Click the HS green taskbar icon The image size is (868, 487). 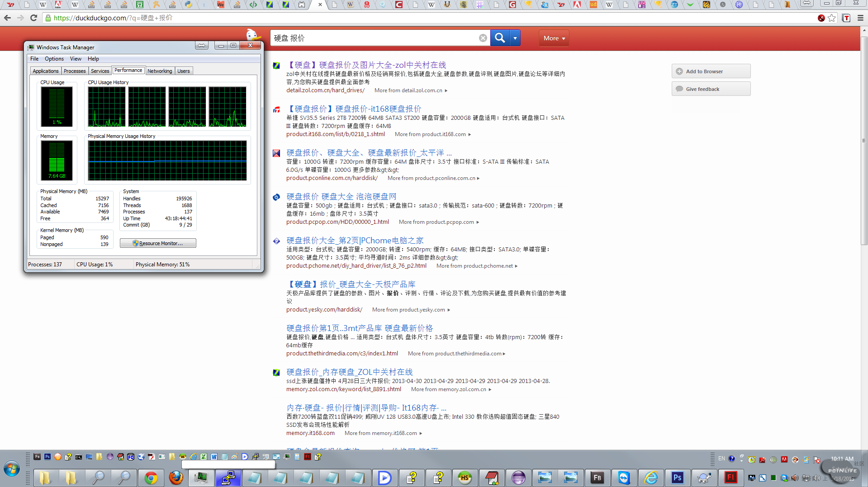(465, 478)
